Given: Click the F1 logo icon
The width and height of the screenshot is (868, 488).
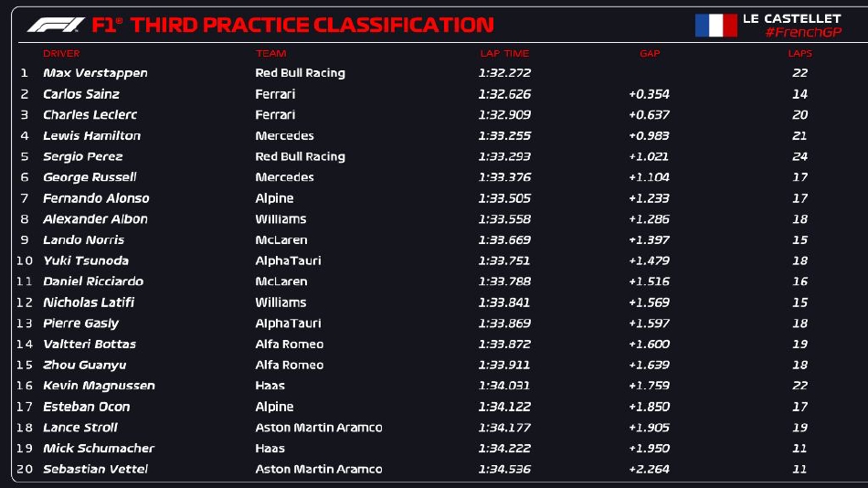Looking at the screenshot, I should pyautogui.click(x=57, y=25).
